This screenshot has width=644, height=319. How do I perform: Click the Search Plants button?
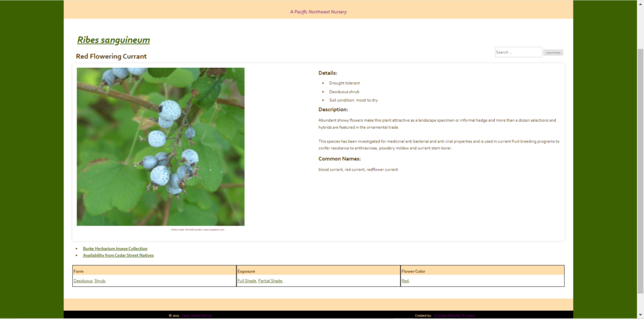(553, 53)
